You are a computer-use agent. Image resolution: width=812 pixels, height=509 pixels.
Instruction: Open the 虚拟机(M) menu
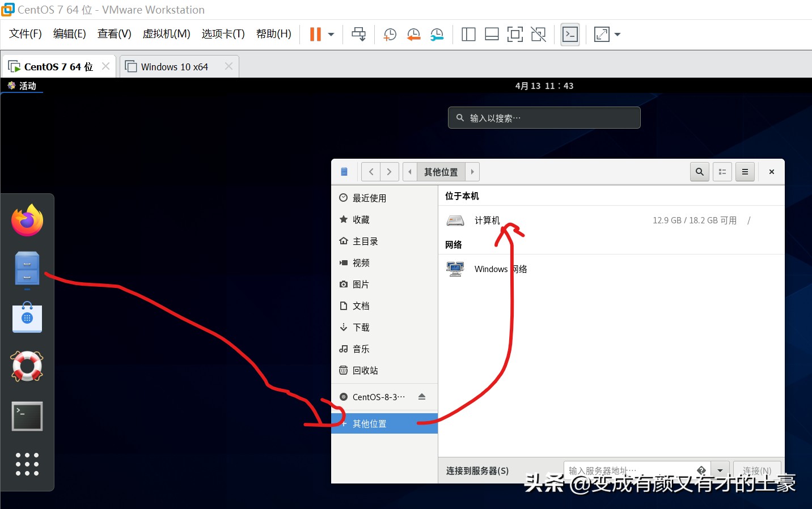click(166, 34)
